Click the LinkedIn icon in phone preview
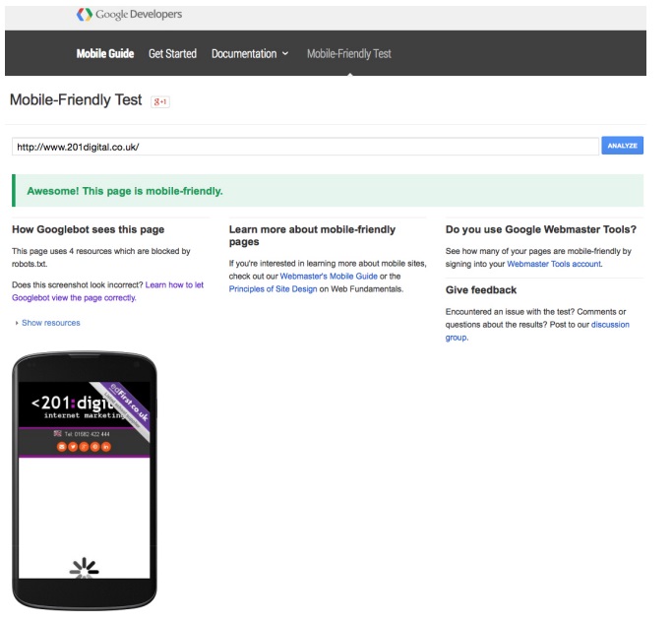 [106, 447]
